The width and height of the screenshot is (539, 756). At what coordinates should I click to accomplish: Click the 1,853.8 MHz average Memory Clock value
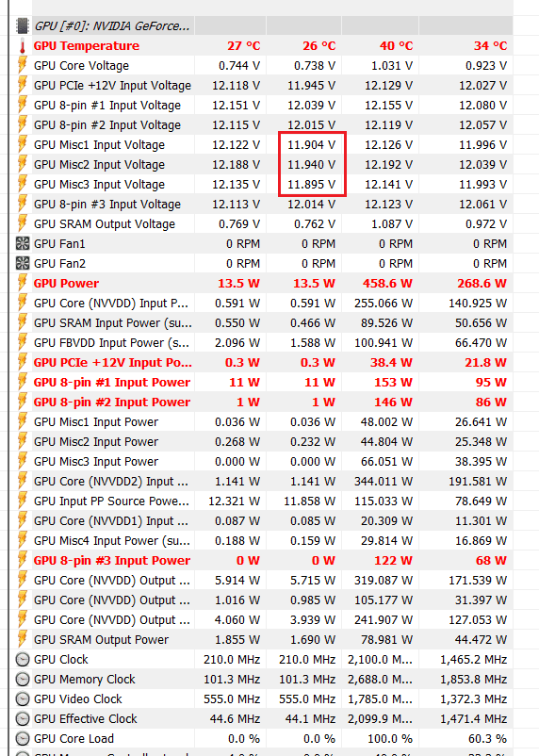(x=473, y=679)
